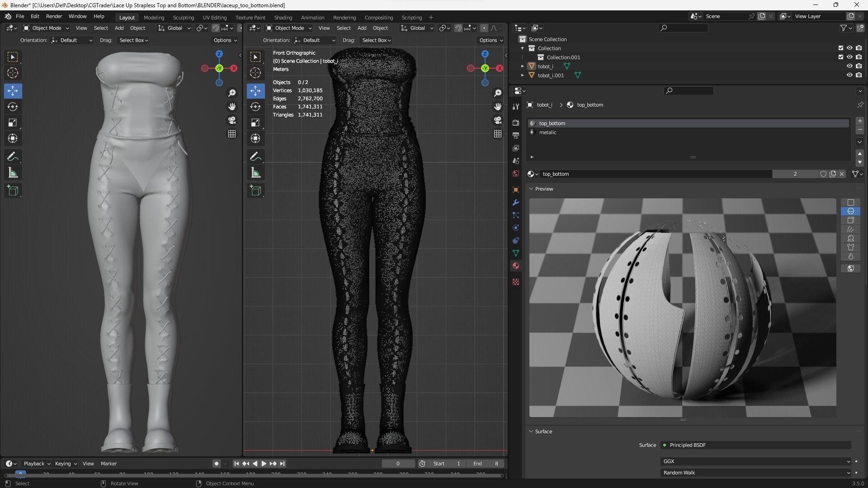868x488 pixels.
Task: Open the Output properties tab
Action: (x=516, y=135)
